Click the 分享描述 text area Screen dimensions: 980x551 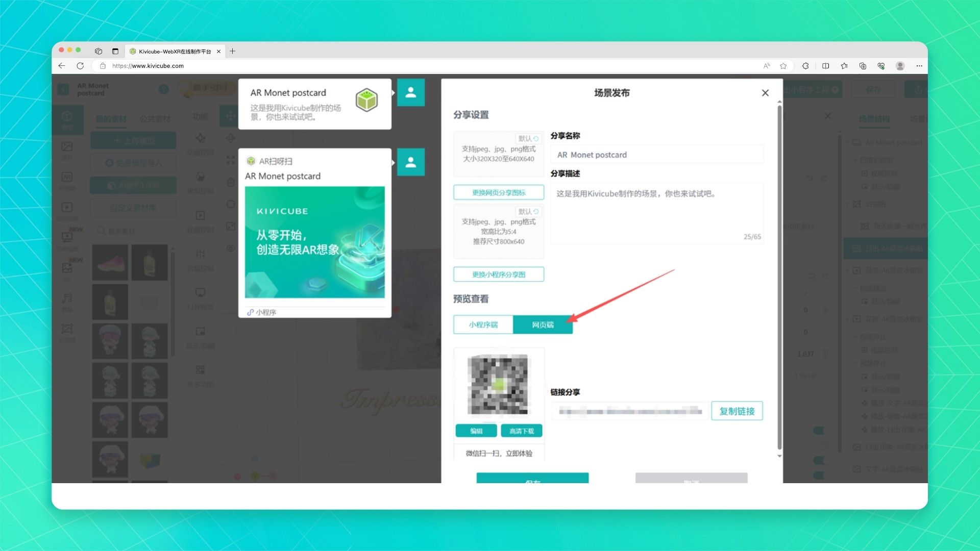click(x=656, y=213)
